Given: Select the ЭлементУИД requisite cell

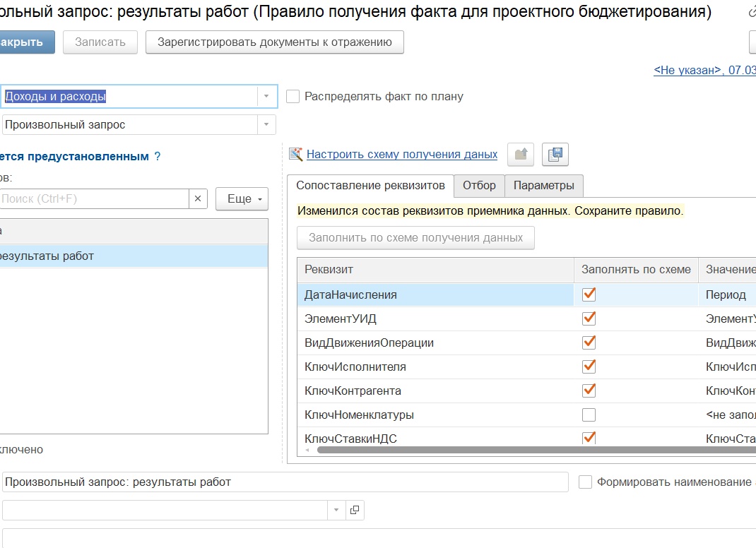Looking at the screenshot, I should coord(435,318).
